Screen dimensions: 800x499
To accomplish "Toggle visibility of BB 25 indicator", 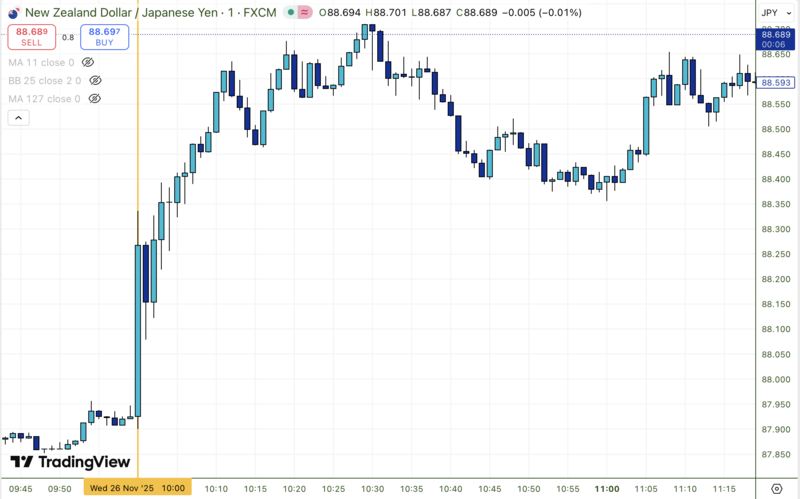I will (95, 81).
